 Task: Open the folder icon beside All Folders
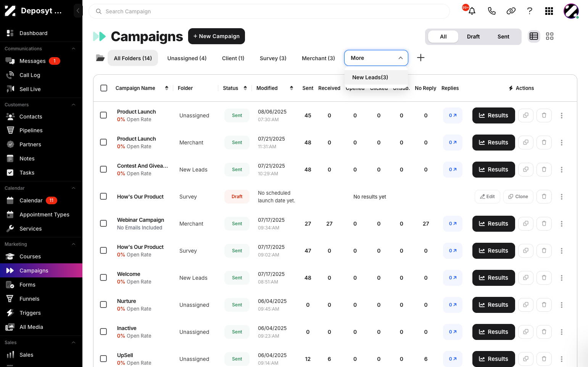pyautogui.click(x=100, y=58)
